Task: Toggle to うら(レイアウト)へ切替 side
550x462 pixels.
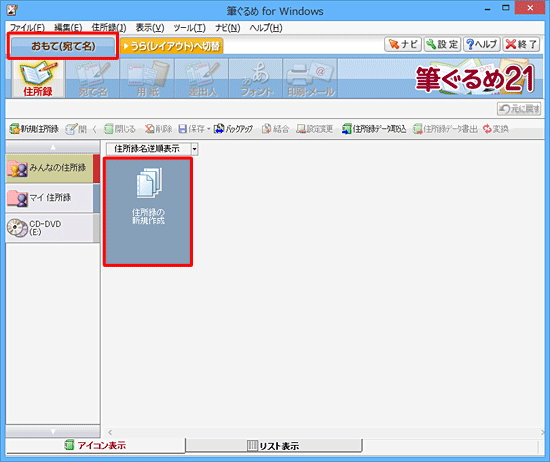Action: [x=172, y=46]
